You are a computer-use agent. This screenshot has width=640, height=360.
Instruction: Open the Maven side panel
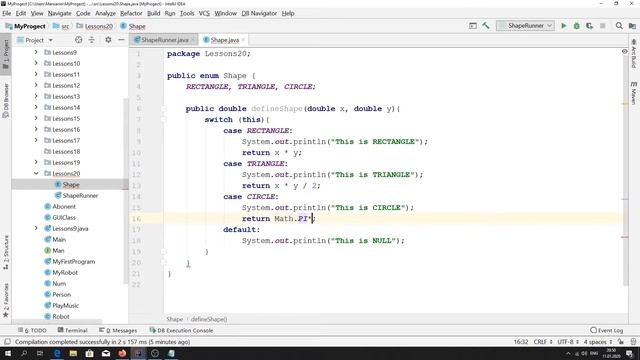[633, 93]
